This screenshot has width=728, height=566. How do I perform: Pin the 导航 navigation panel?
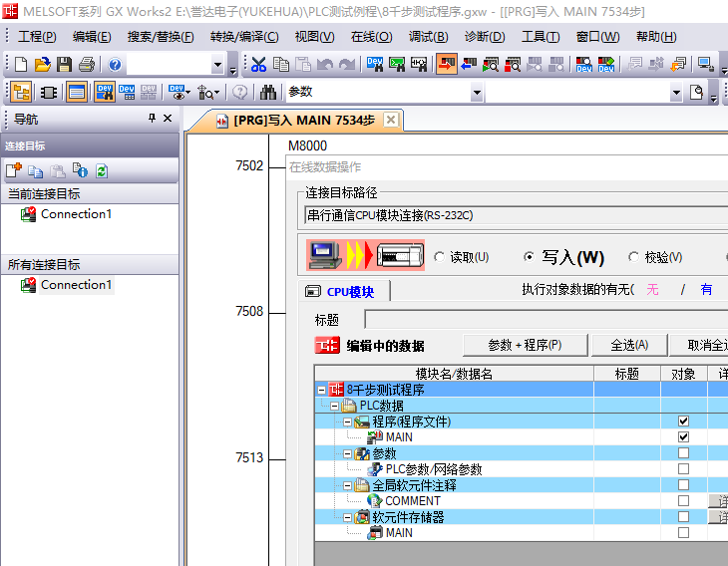point(152,119)
